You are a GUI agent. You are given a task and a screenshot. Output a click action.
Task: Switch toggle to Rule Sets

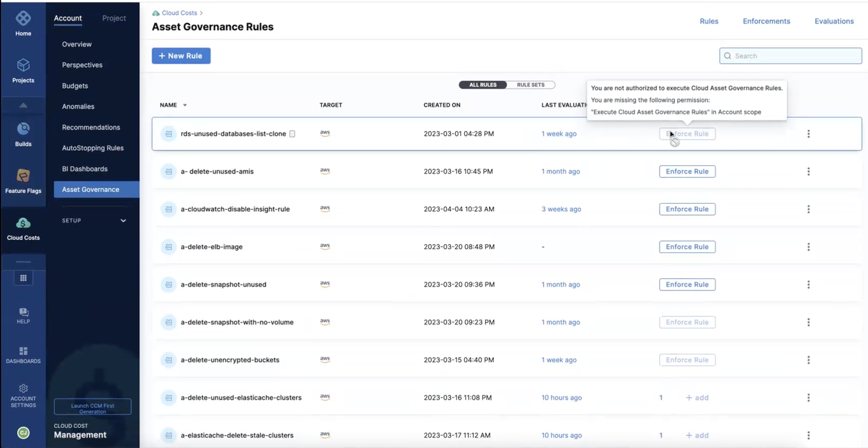(x=530, y=85)
